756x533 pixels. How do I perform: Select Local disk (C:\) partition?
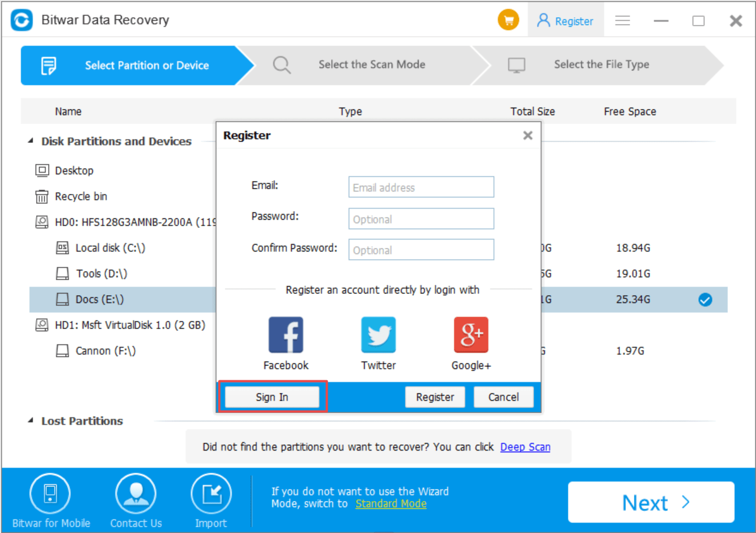click(110, 248)
